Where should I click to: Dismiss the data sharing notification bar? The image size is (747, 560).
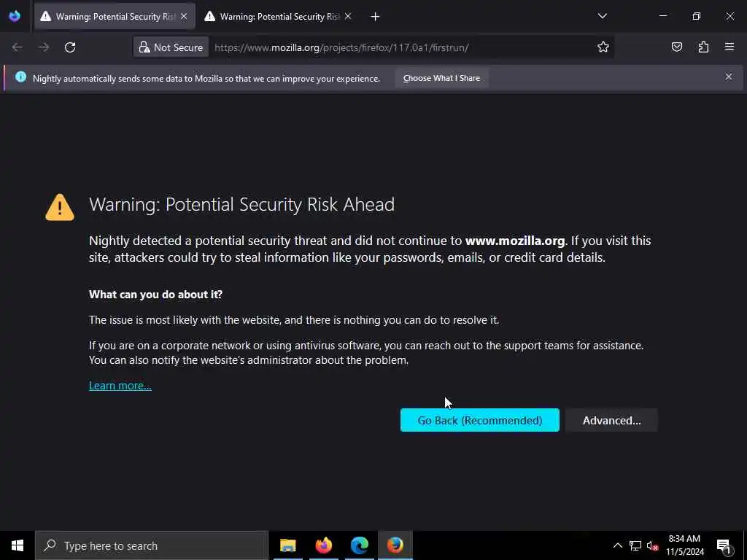[x=729, y=77]
